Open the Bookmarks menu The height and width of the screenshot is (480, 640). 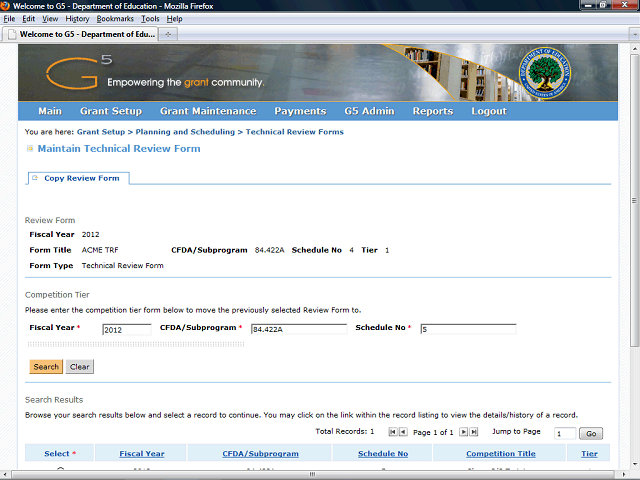tap(115, 19)
